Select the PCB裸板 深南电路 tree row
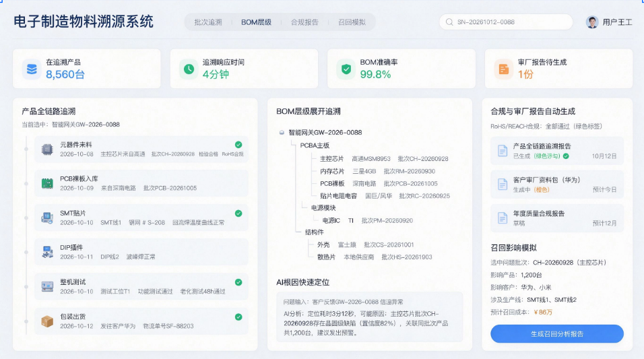Viewport: 644px width, 359px height. (379, 184)
